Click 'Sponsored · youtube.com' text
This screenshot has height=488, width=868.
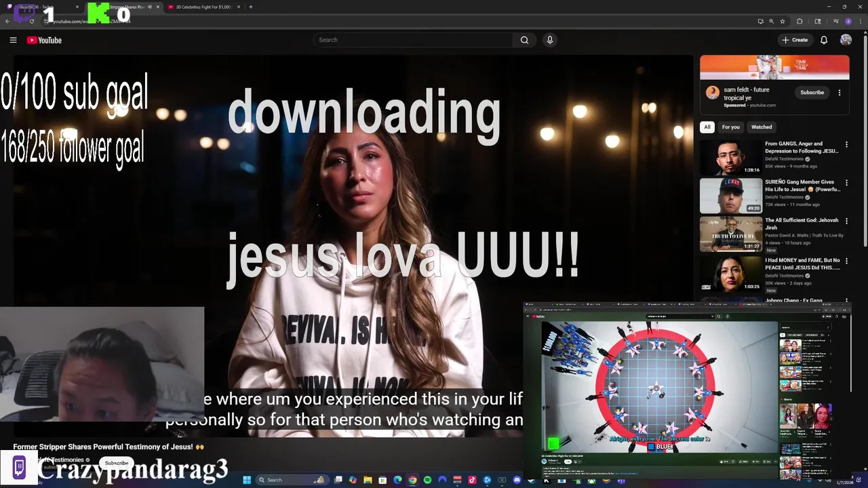(x=749, y=105)
